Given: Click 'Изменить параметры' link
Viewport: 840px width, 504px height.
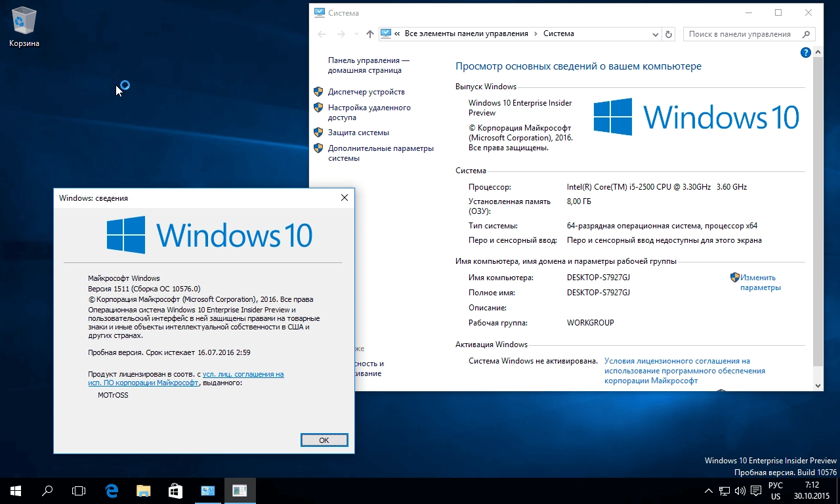Looking at the screenshot, I should pos(761,282).
